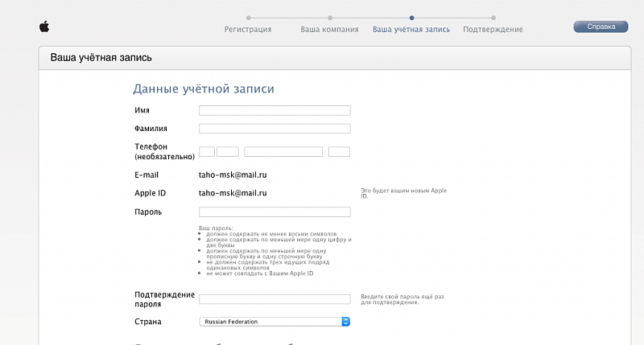Focus the Подтверждение пароля input field
This screenshot has height=345, width=644.
[x=275, y=299]
